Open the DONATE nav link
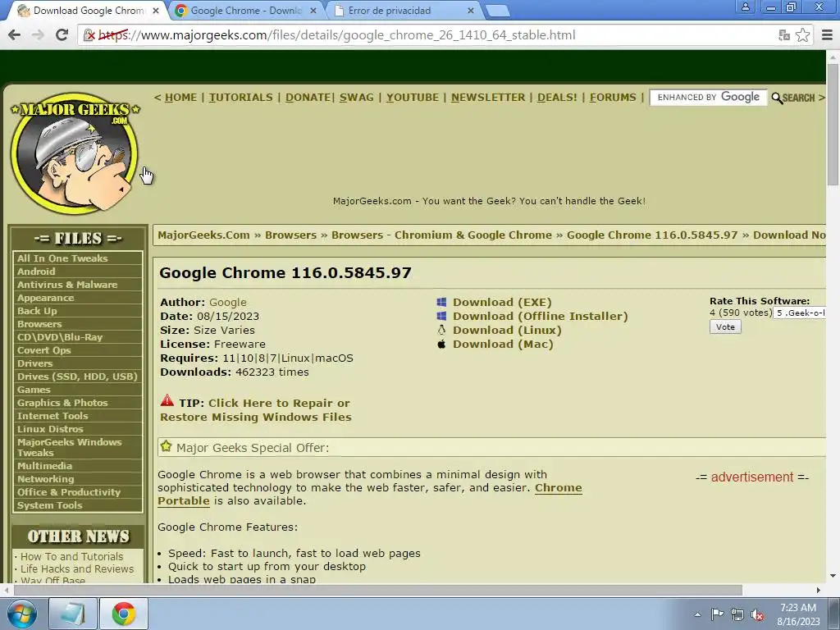Screen dimensions: 840x630 (308, 98)
